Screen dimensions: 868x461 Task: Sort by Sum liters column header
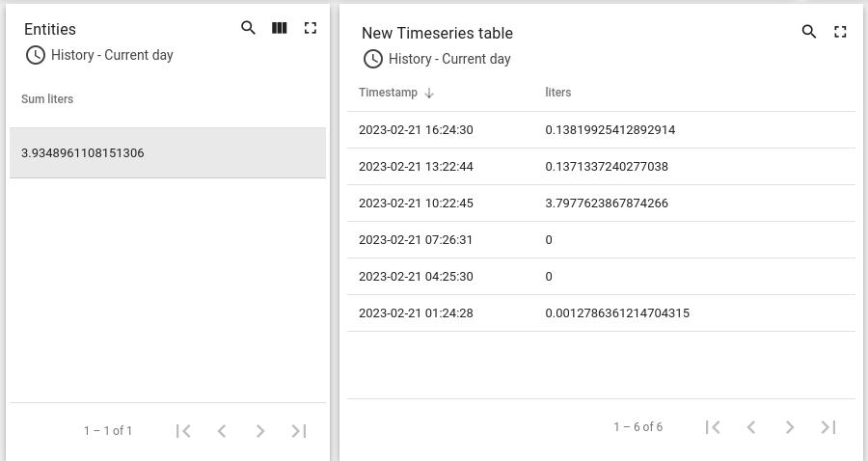(47, 99)
